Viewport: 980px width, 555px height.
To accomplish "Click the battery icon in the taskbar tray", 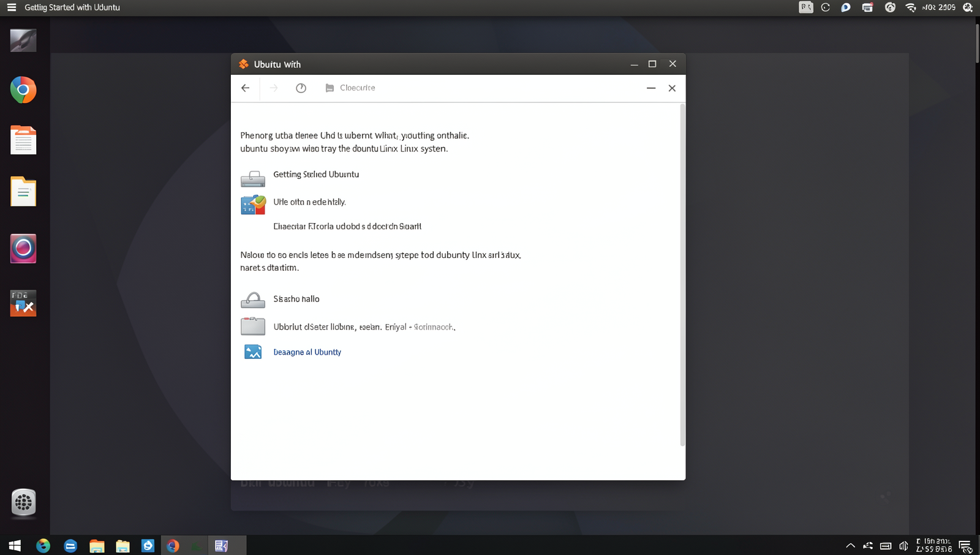I will (x=886, y=546).
